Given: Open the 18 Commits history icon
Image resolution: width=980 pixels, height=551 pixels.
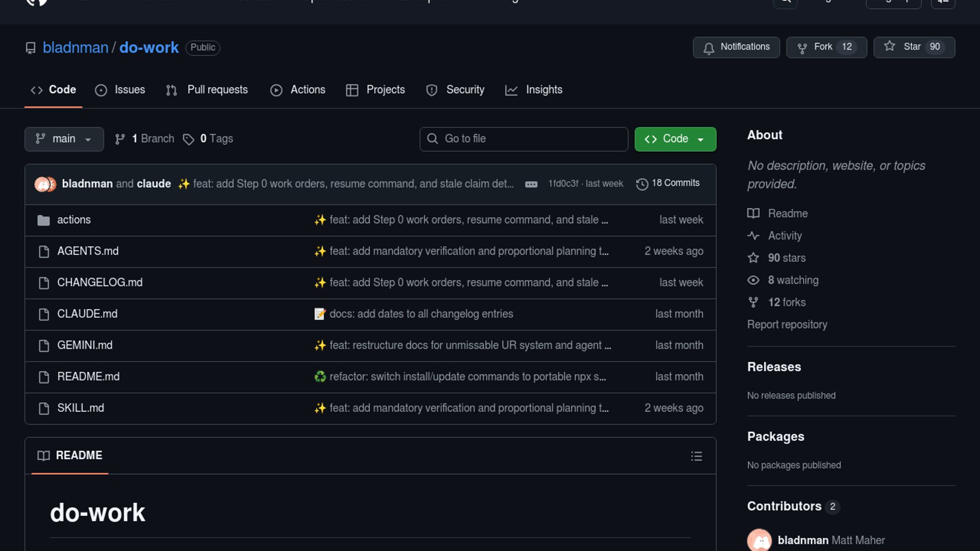Looking at the screenshot, I should (x=642, y=184).
